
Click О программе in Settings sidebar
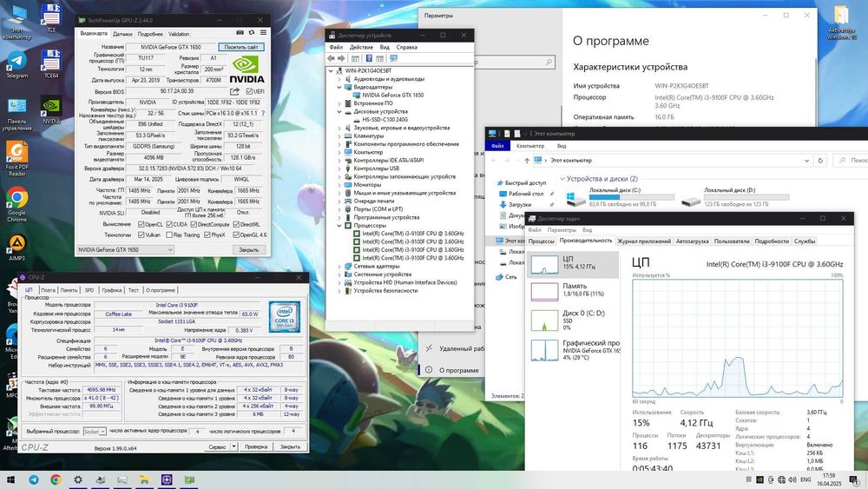[x=458, y=370]
